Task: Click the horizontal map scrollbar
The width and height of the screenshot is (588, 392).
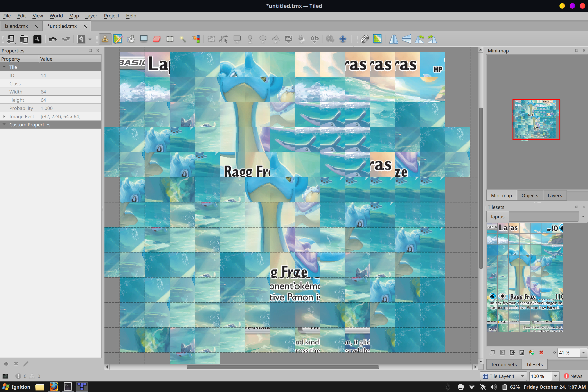Action: coord(282,367)
